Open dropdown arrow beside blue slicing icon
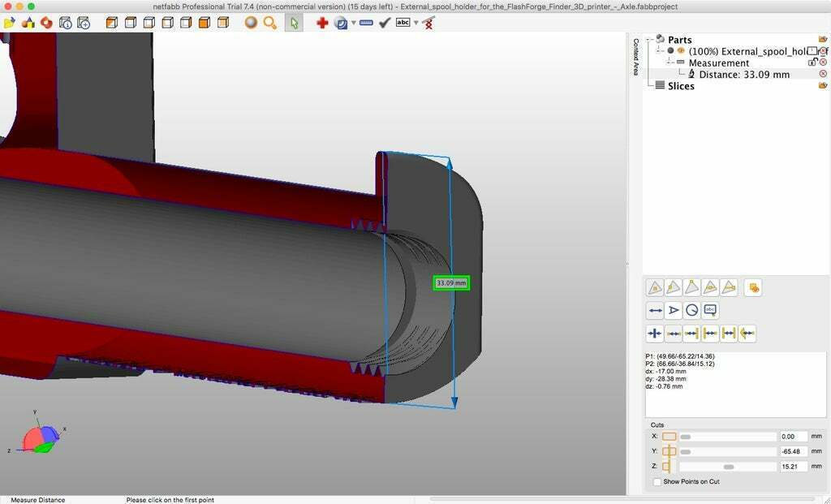This screenshot has width=831, height=504. (353, 23)
